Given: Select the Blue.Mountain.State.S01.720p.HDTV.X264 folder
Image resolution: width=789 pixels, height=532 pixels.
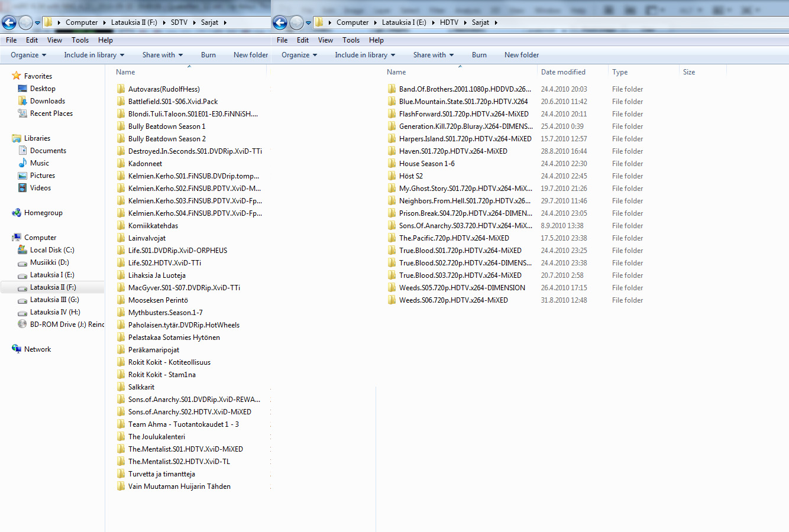Looking at the screenshot, I should [464, 102].
